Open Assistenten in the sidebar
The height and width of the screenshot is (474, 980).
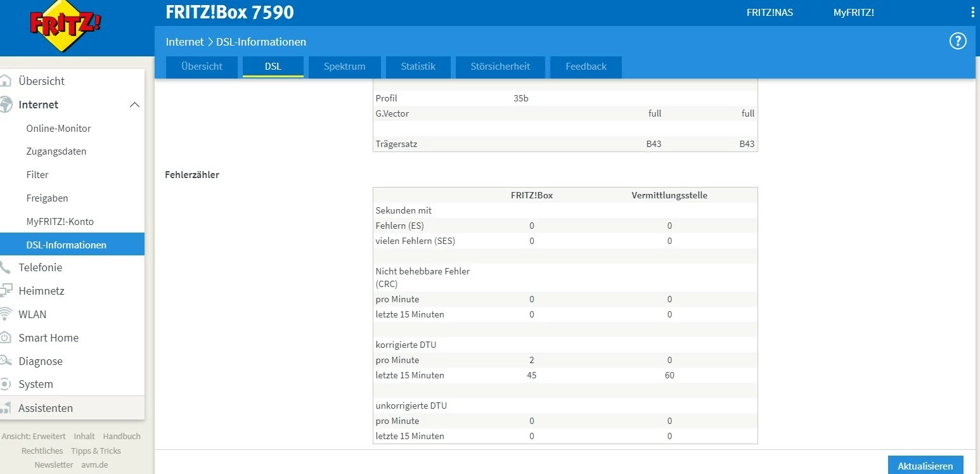click(x=46, y=408)
